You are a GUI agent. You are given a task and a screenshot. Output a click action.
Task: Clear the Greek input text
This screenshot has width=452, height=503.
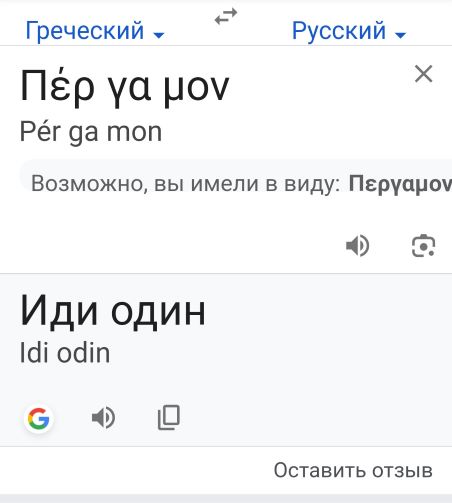423,74
